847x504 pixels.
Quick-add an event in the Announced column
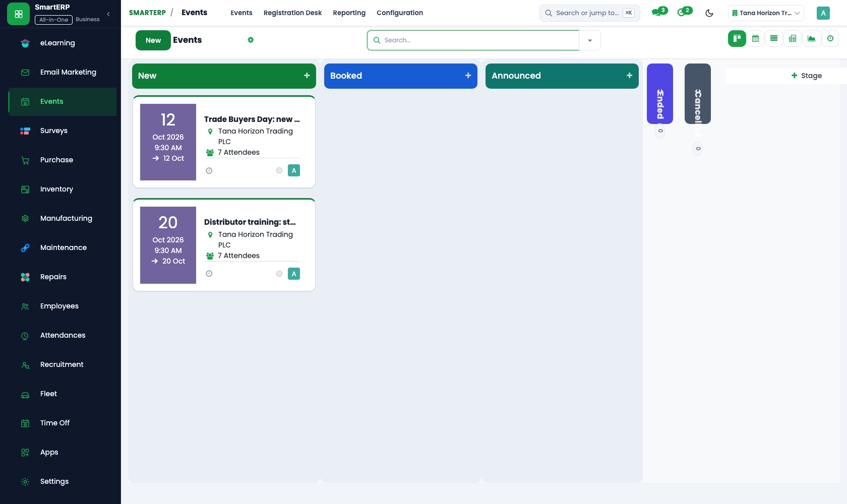click(x=630, y=76)
